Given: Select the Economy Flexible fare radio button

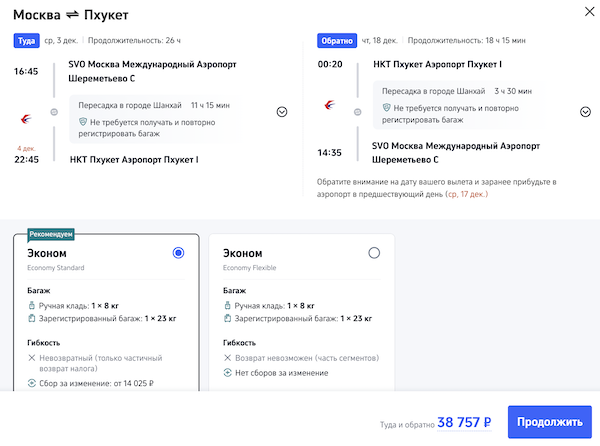Looking at the screenshot, I should pos(374,253).
